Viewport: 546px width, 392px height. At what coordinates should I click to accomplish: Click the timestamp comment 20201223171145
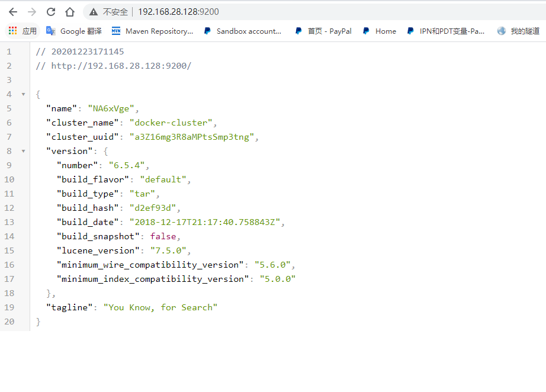point(88,52)
